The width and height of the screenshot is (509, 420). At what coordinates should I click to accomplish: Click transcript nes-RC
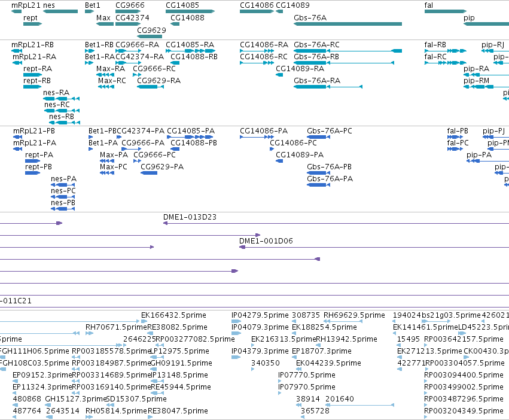click(57, 105)
